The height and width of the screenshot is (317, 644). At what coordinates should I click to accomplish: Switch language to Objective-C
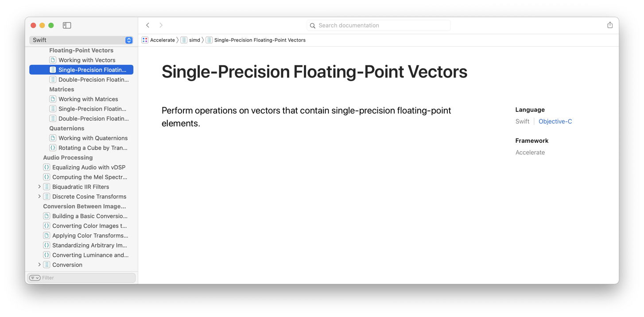click(555, 121)
